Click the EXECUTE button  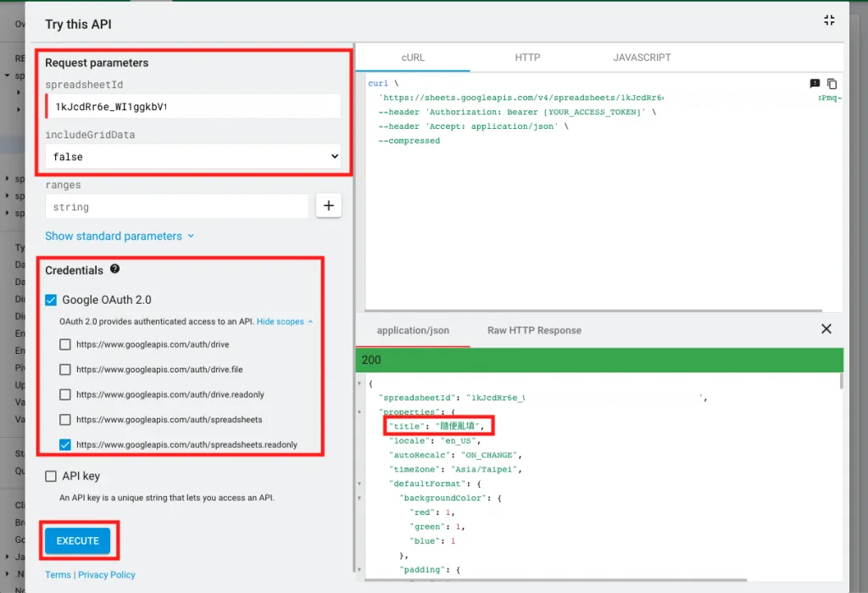(77, 541)
